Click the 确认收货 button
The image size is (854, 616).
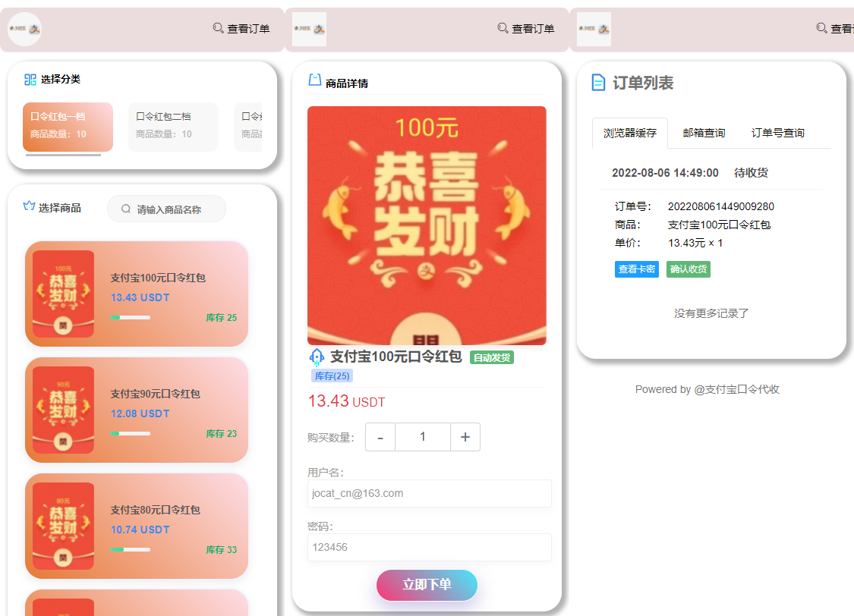click(x=689, y=269)
